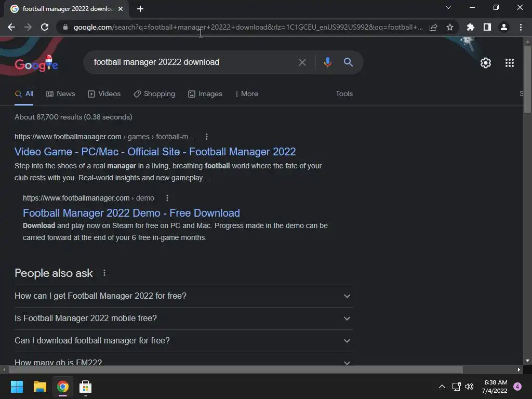This screenshot has height=399, width=532.
Task: Reload the current page
Action: pos(45,27)
